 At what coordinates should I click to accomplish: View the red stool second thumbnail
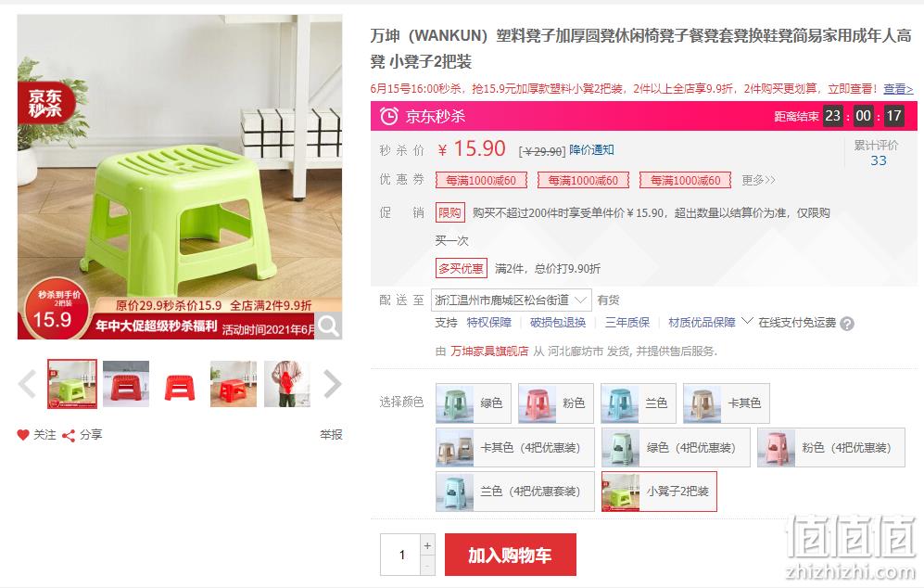[126, 384]
